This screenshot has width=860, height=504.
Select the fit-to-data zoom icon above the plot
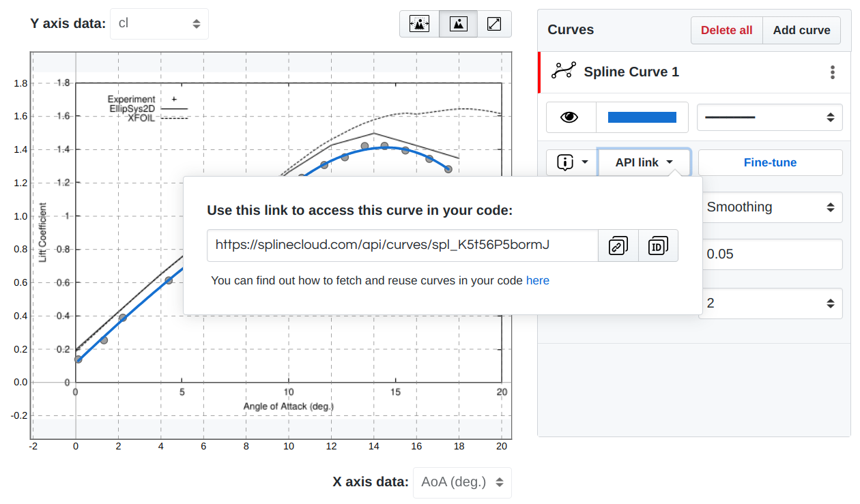pos(418,24)
